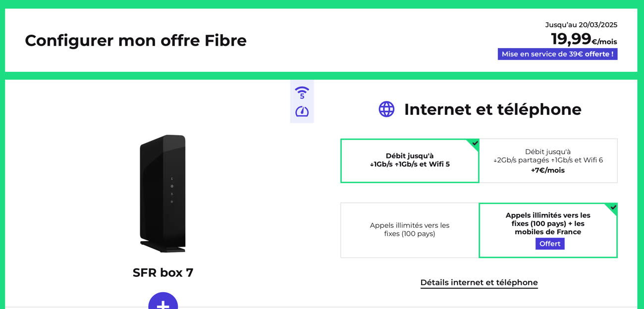Click the globe icon beside Internet et téléphone
This screenshot has height=309, width=644.
387,108
